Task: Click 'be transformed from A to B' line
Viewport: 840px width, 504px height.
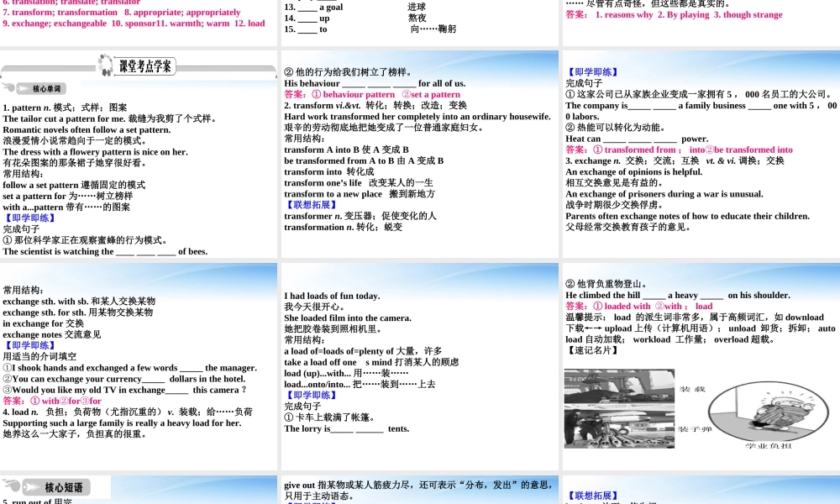Action: coord(364,160)
